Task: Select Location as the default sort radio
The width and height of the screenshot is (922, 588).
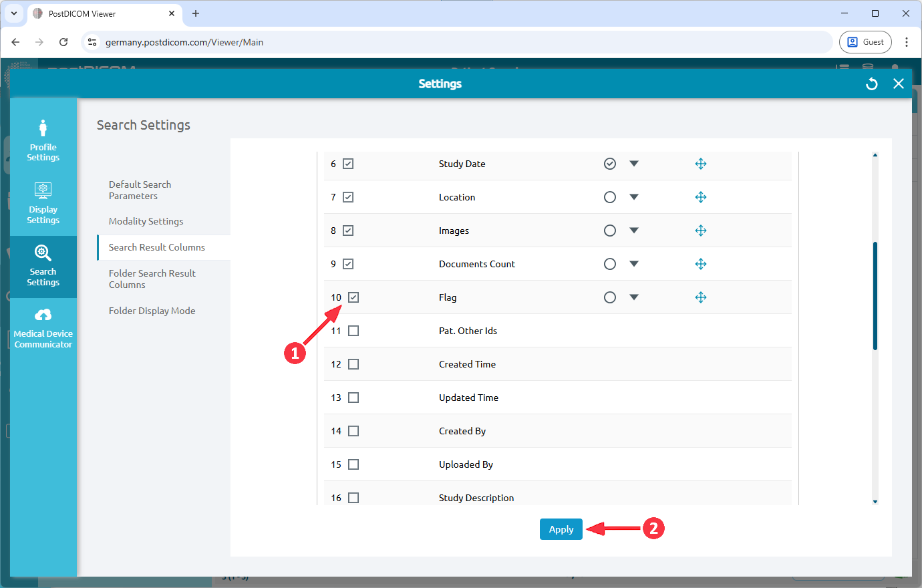Action: click(x=609, y=197)
